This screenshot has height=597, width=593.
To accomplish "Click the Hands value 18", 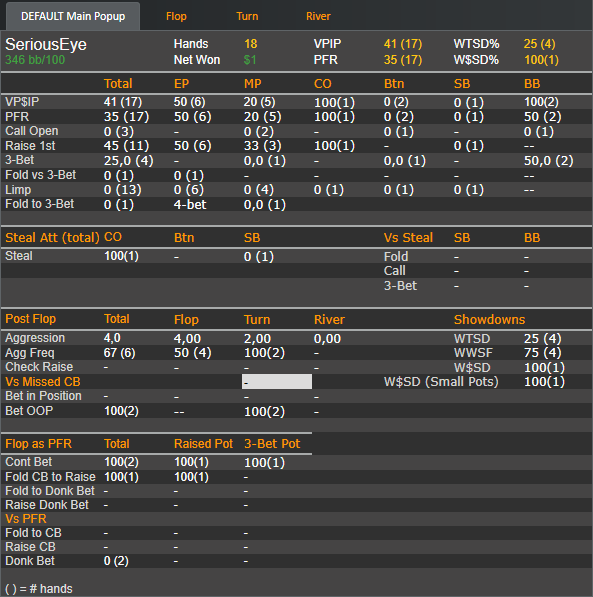I will (x=251, y=44).
